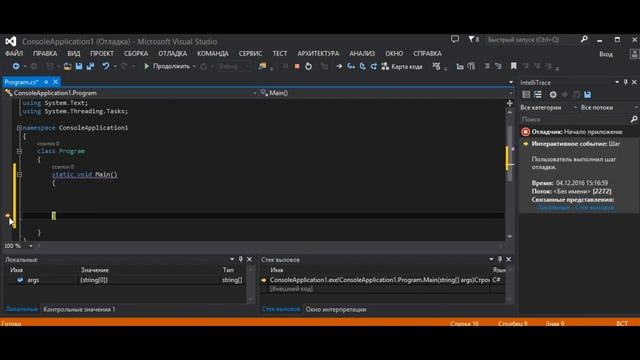Toggle auto-hide pin of the Стек вызовов panel
The height and width of the screenshot is (360, 640).
tap(500, 259)
